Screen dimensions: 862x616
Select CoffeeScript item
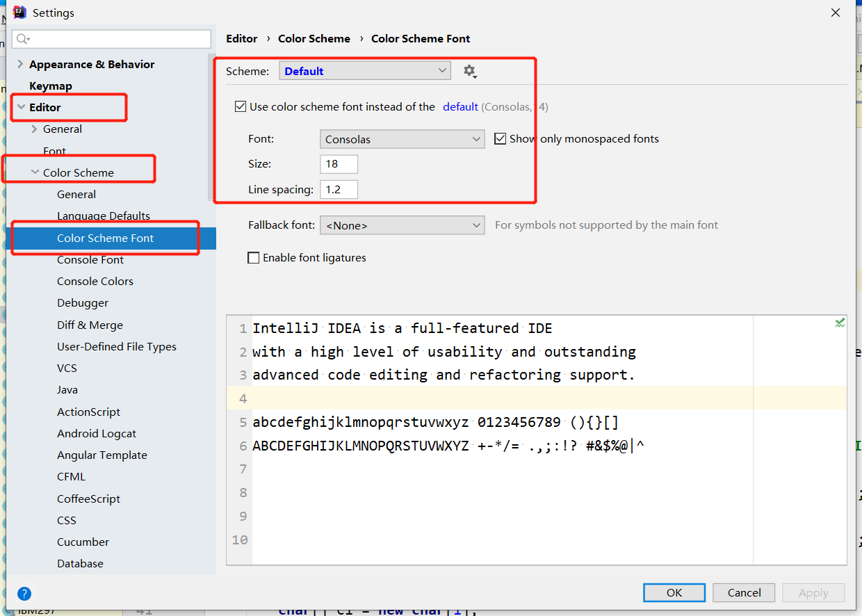coord(88,499)
